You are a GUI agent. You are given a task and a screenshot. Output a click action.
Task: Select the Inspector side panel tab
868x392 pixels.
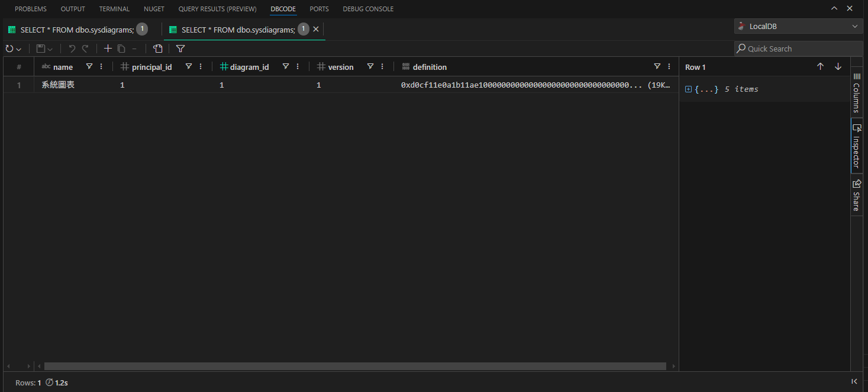[856, 146]
